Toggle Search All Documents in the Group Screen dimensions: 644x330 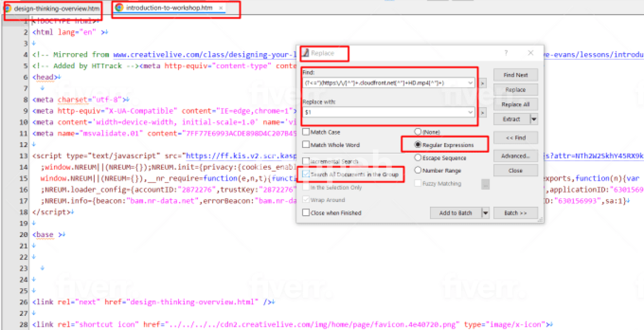pos(306,174)
